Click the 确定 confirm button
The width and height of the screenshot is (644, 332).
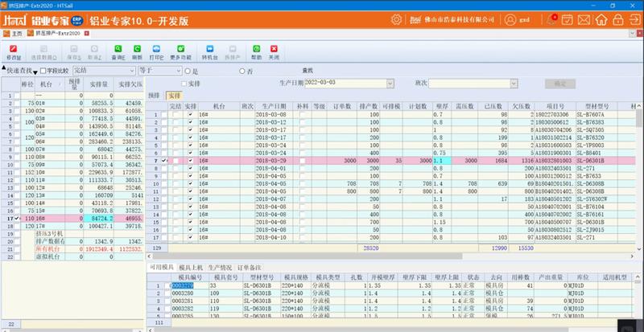(x=560, y=83)
